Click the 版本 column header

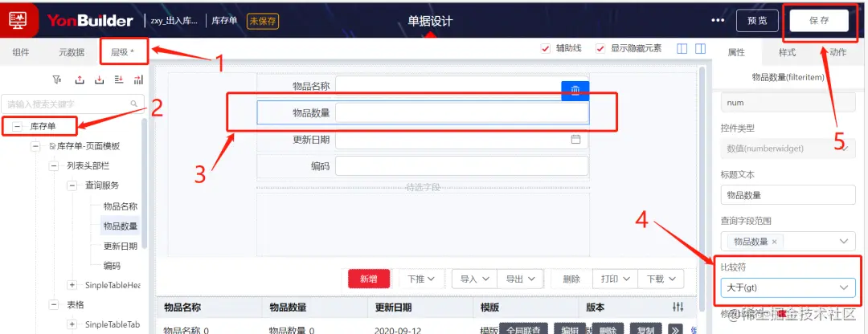coord(596,307)
